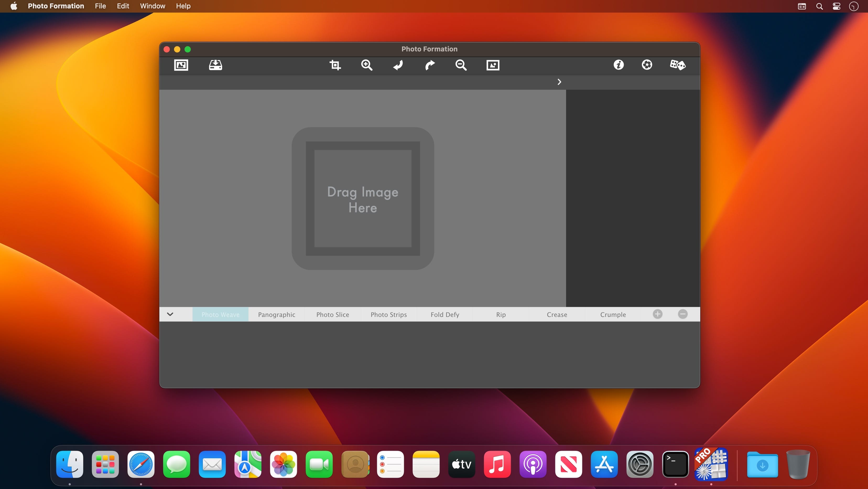Open Spotlight search in the menu bar
Image resolution: width=868 pixels, height=489 pixels.
(x=820, y=6)
